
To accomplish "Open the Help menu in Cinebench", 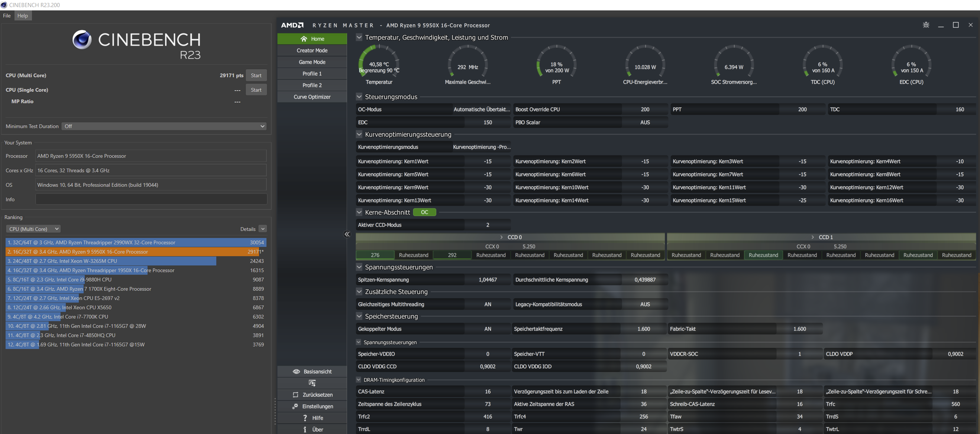I will (22, 16).
